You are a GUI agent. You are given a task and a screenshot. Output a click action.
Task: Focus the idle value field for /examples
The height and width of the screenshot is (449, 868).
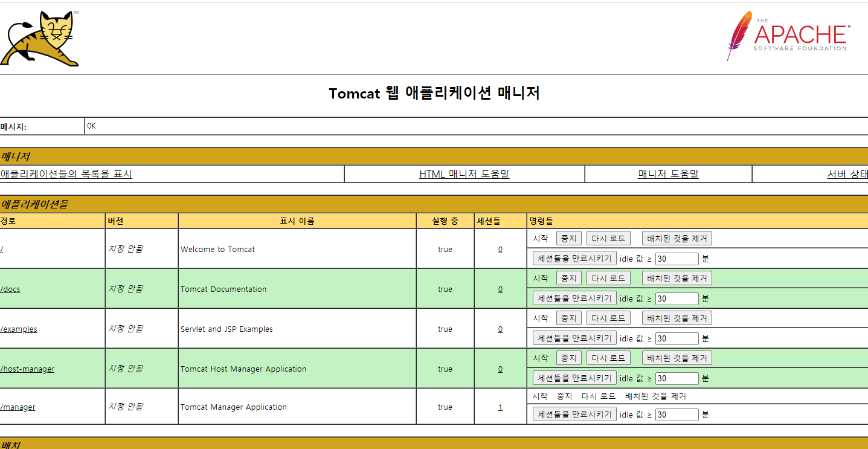[x=677, y=338]
